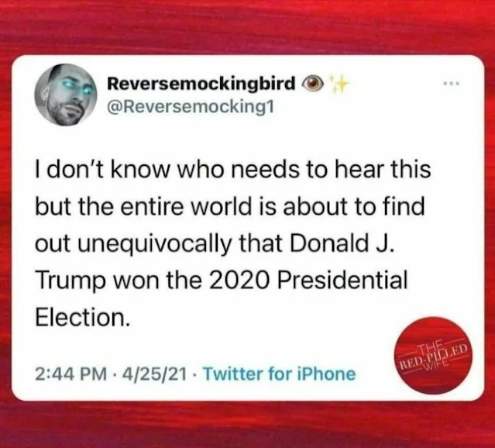Open the Reversemockingbird display name
The width and height of the screenshot is (495, 448).
pyautogui.click(x=201, y=84)
